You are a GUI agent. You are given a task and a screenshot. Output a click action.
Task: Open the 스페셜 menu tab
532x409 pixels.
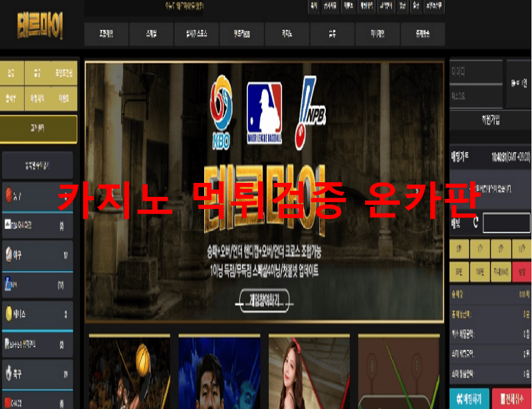coord(152,34)
